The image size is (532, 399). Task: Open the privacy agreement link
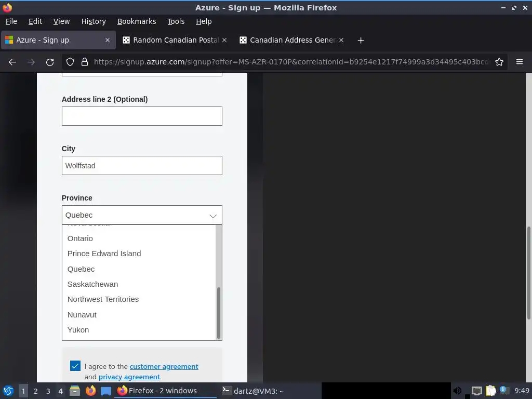coord(129,377)
